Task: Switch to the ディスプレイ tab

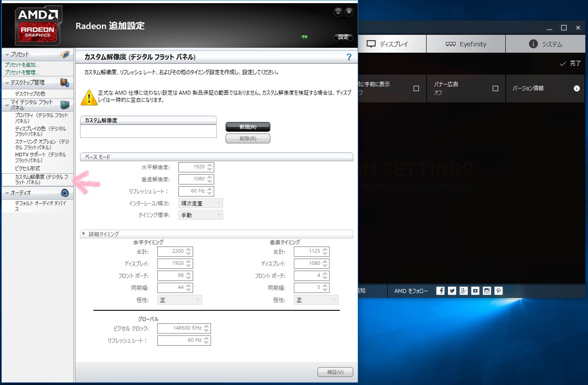Action: click(x=393, y=44)
